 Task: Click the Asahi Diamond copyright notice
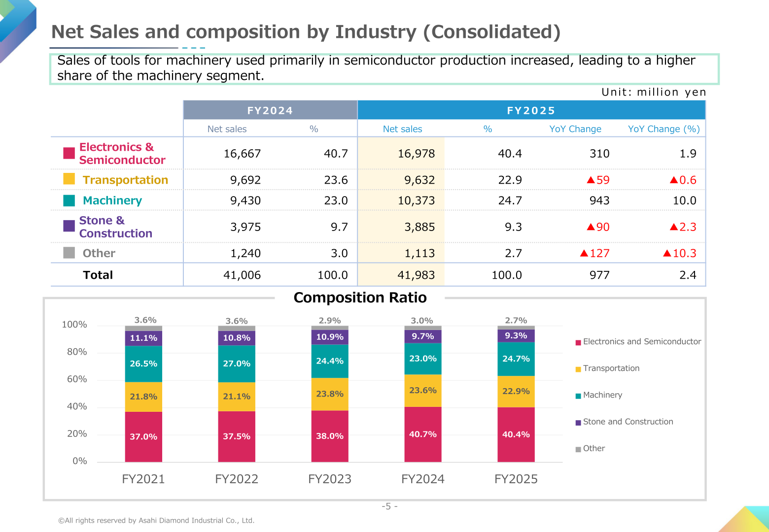(x=156, y=520)
